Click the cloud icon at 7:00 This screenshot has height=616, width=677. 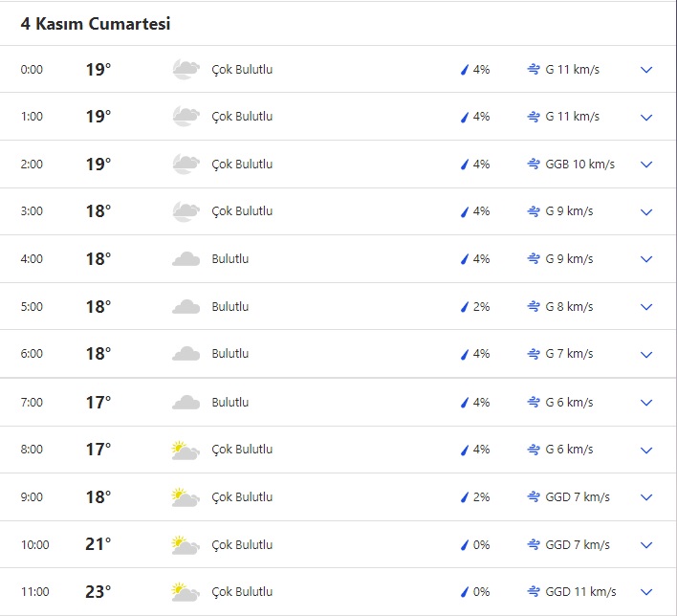186,403
